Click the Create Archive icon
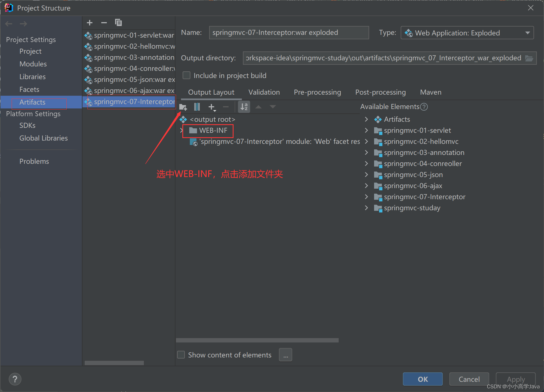544x392 pixels. pyautogui.click(x=197, y=107)
